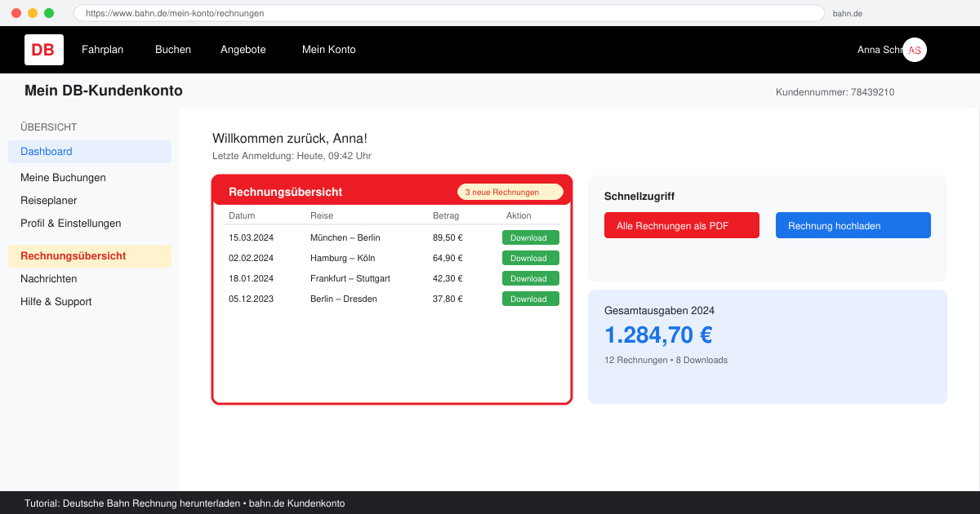Screen dimensions: 980x514
Task: Click the bahn.de tab label
Action: pyautogui.click(x=848, y=14)
